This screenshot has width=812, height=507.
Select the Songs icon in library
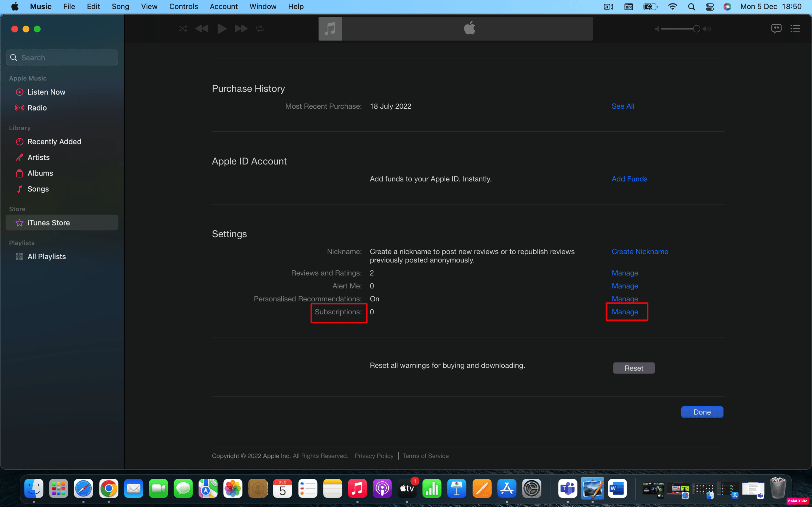point(20,189)
